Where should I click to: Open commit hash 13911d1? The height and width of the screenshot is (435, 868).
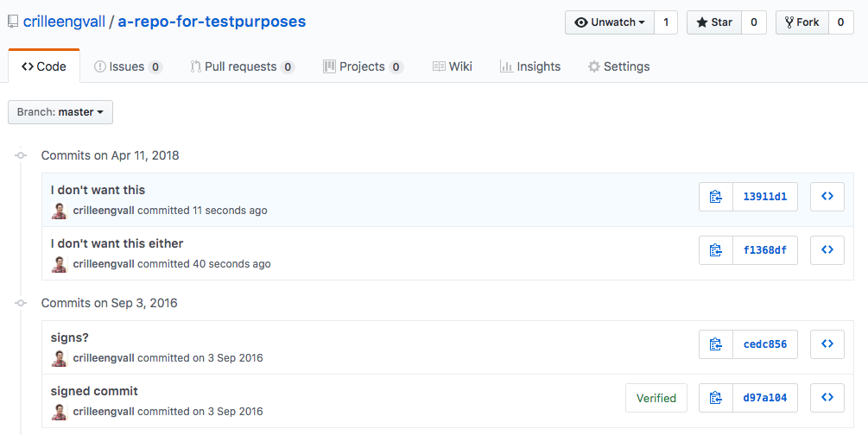765,197
